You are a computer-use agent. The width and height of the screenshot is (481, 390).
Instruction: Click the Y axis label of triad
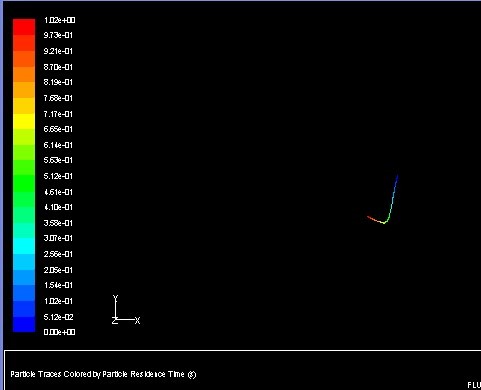[115, 298]
